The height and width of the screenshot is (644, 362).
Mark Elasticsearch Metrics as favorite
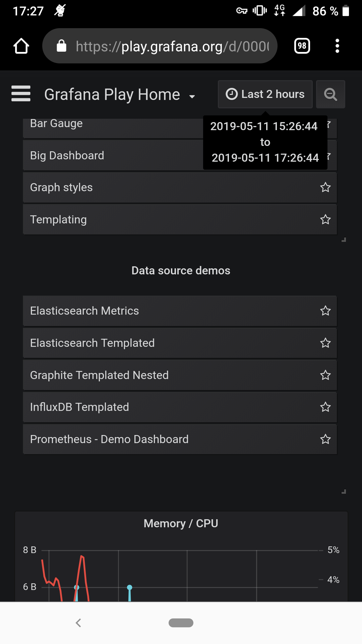325,311
